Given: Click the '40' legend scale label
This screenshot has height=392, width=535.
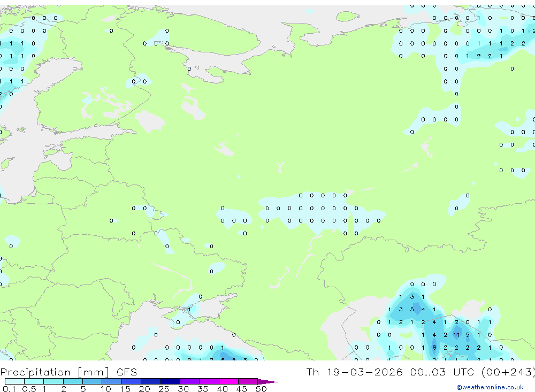Looking at the screenshot, I should point(223,389).
